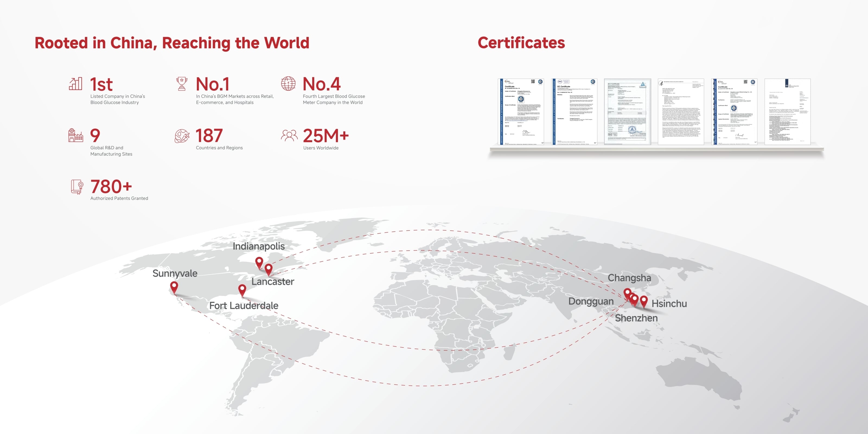Click the Shenzhen city label
This screenshot has height=434, width=868.
point(636,318)
